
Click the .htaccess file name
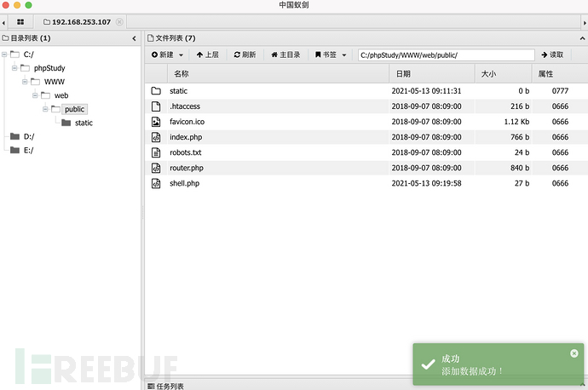185,106
